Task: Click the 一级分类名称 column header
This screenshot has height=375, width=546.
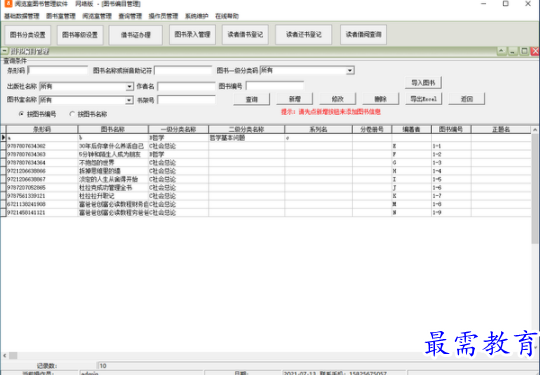Action: (x=178, y=130)
